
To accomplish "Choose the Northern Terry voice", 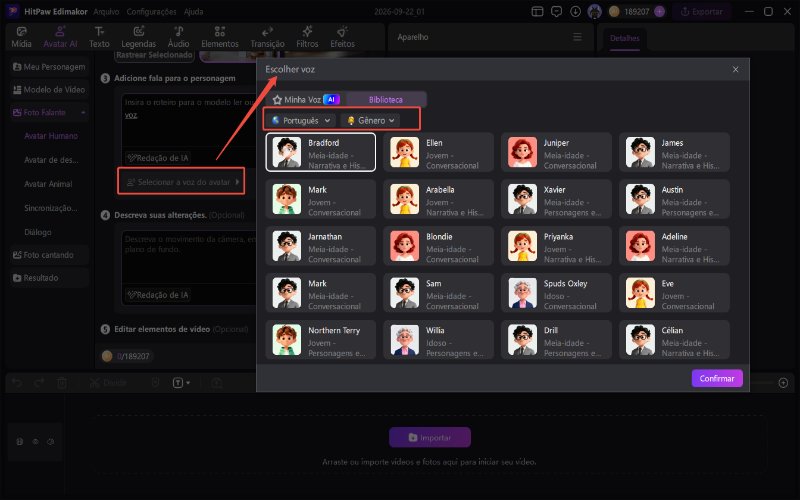I will [x=320, y=340].
